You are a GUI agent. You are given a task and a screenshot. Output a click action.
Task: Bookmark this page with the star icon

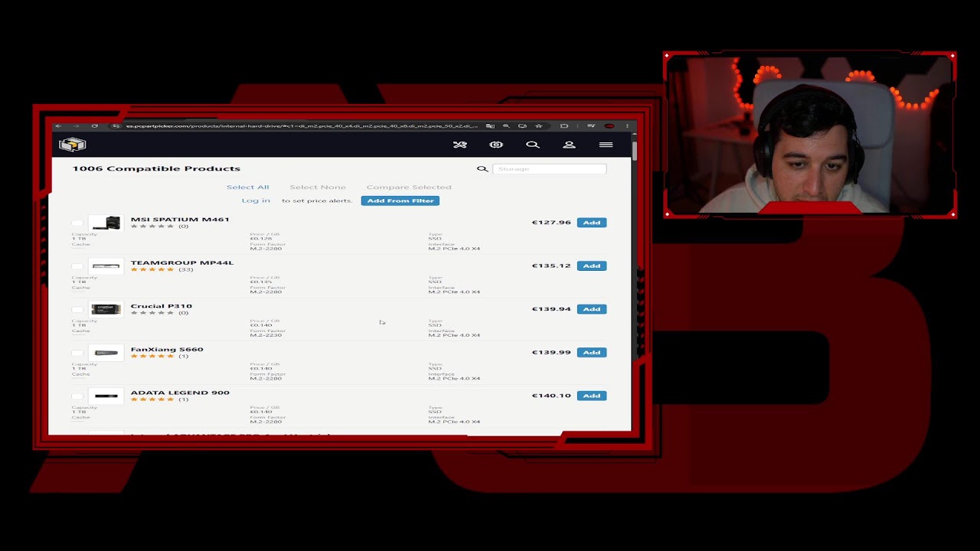(539, 126)
